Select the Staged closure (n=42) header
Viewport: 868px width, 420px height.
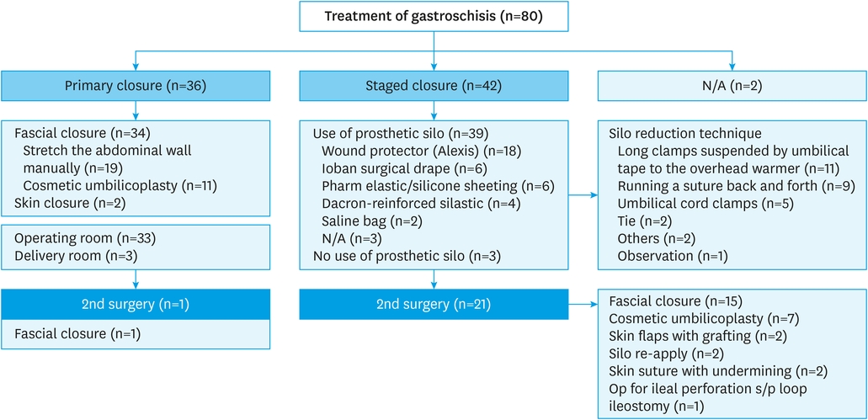[434, 86]
